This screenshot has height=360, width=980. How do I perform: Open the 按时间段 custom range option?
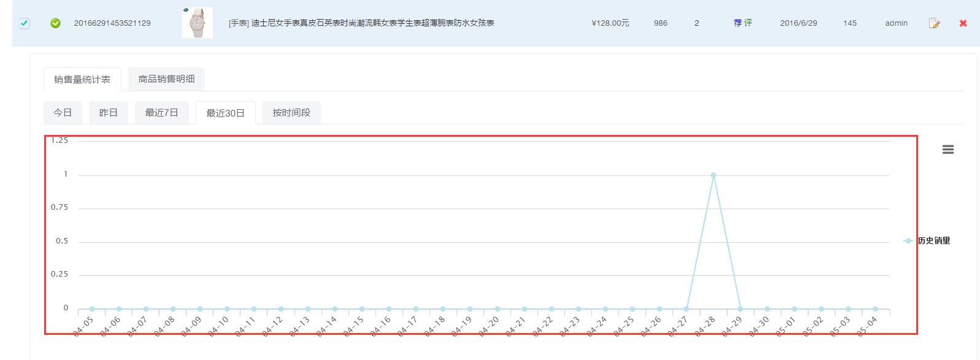291,113
